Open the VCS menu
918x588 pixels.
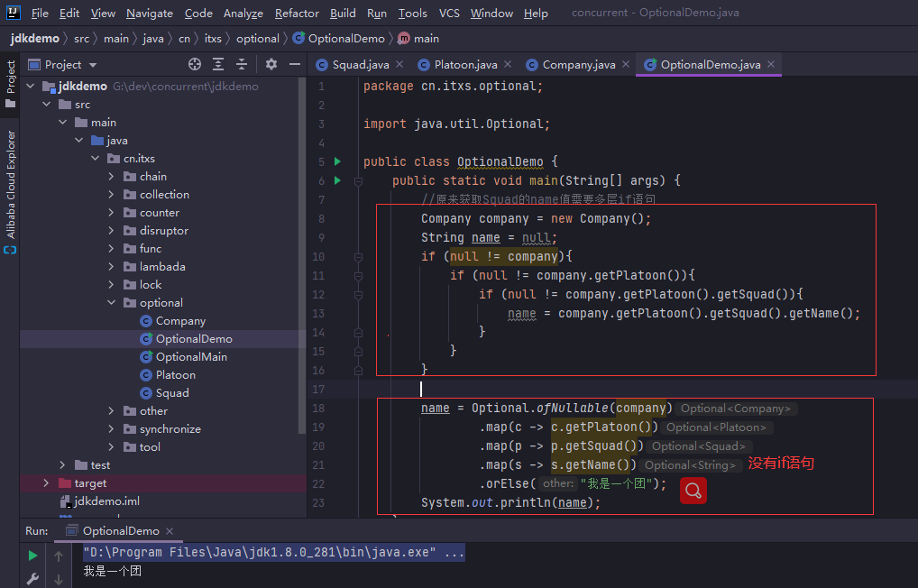449,13
